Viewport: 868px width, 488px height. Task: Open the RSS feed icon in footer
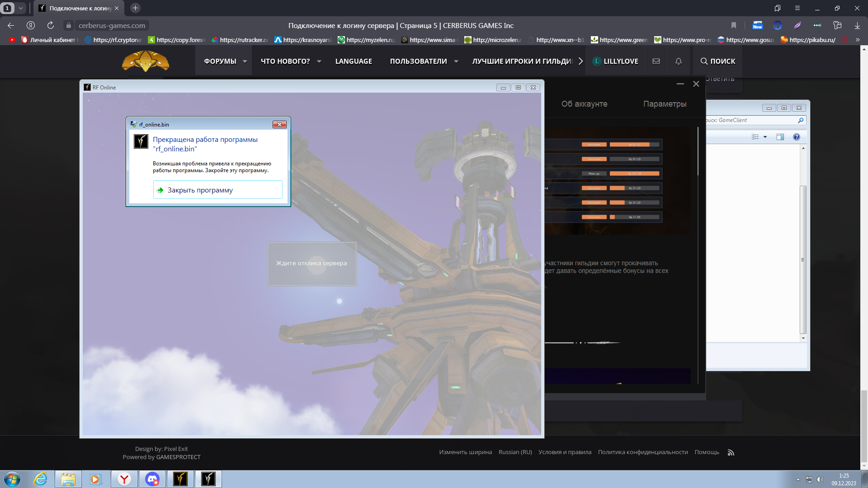coord(731,452)
